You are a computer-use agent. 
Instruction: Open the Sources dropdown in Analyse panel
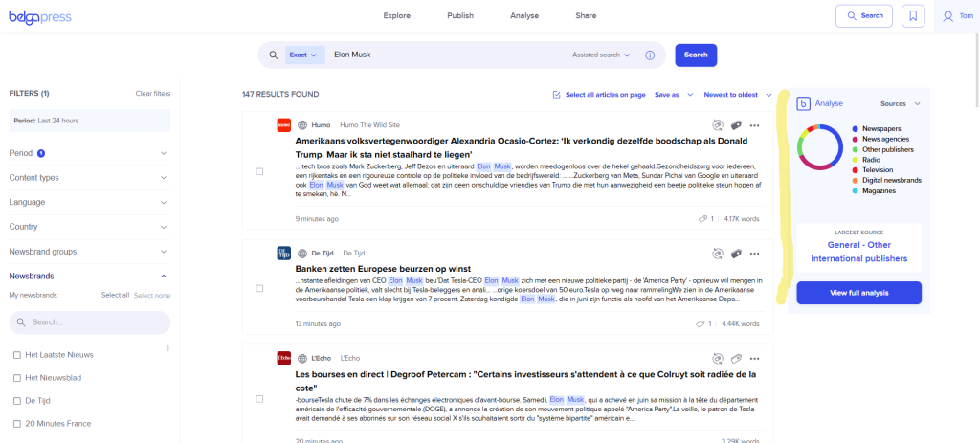900,103
